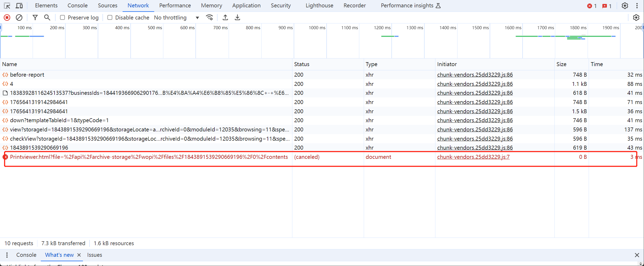
Task: Select the before-report request row
Action: pyautogui.click(x=322, y=75)
